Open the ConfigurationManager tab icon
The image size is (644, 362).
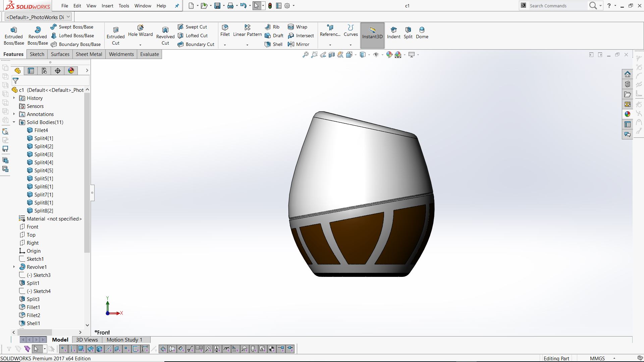click(44, 71)
